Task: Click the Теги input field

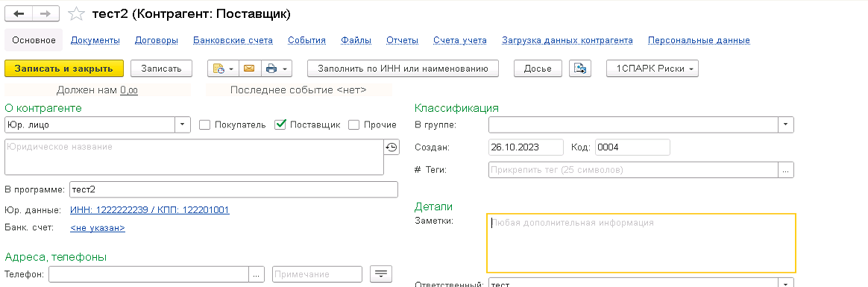Action: (634, 170)
